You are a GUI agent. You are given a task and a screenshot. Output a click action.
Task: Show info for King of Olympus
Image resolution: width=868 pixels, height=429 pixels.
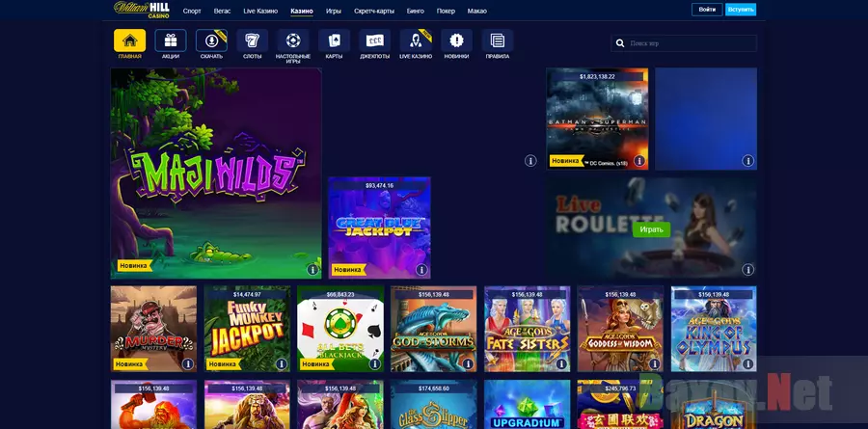[747, 363]
